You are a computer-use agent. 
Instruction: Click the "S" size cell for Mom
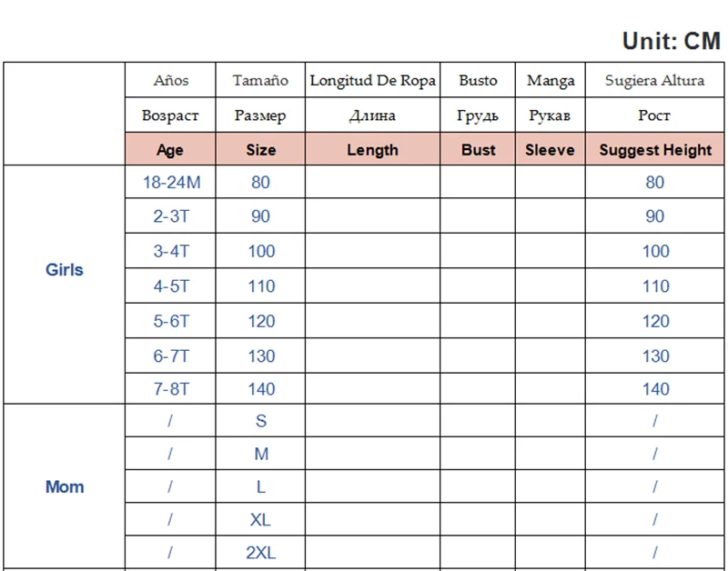260,421
